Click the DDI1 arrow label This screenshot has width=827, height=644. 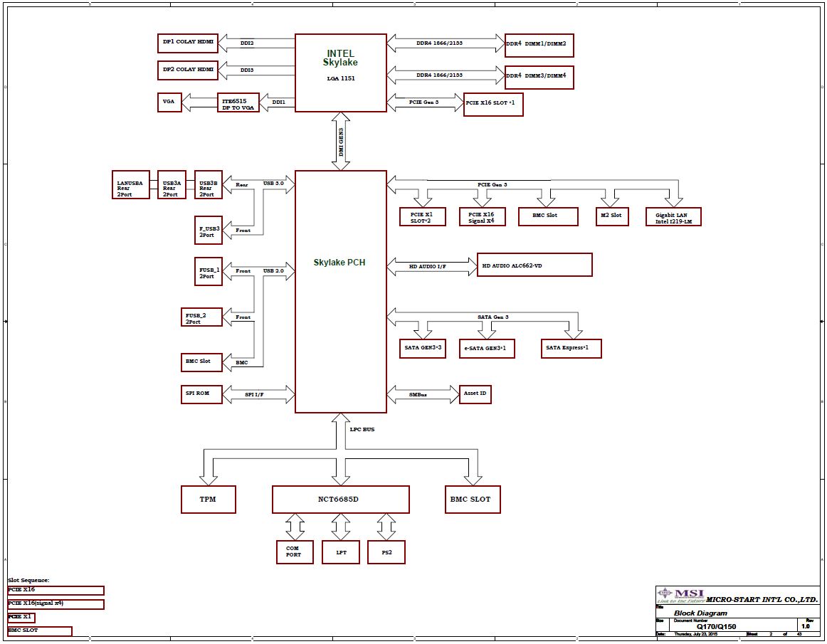278,102
